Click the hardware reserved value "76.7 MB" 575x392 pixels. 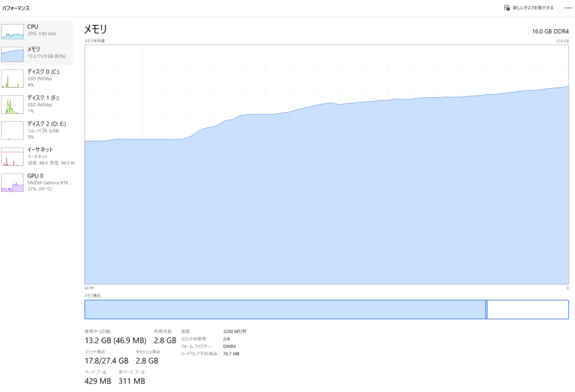pos(231,354)
